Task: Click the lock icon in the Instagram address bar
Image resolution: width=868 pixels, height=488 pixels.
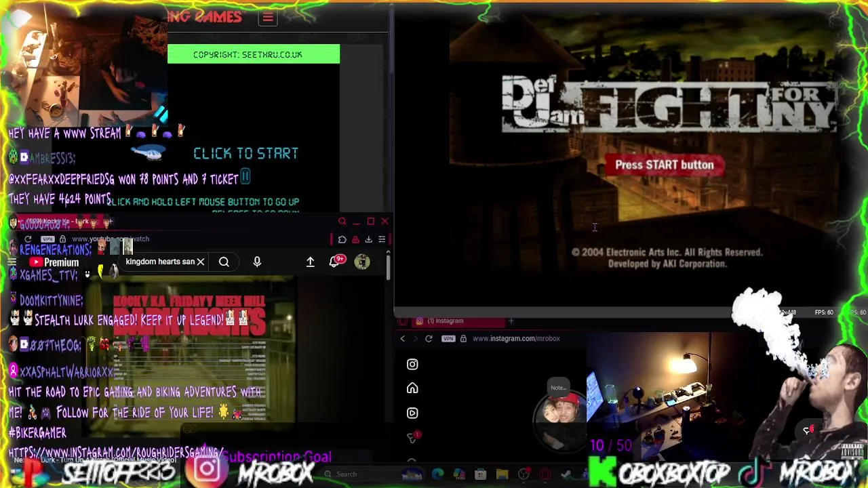Action: coord(463,339)
